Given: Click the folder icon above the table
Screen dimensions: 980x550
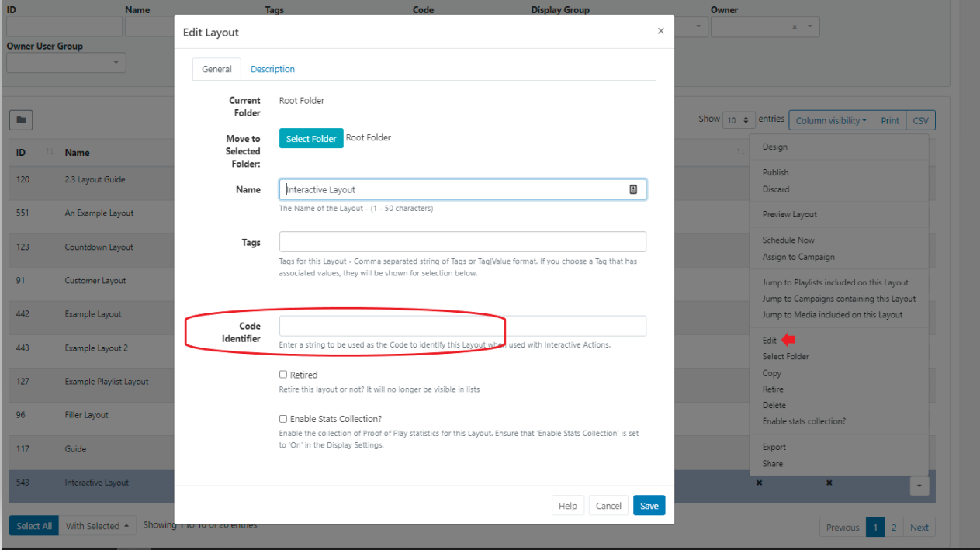Looking at the screenshot, I should click(20, 120).
